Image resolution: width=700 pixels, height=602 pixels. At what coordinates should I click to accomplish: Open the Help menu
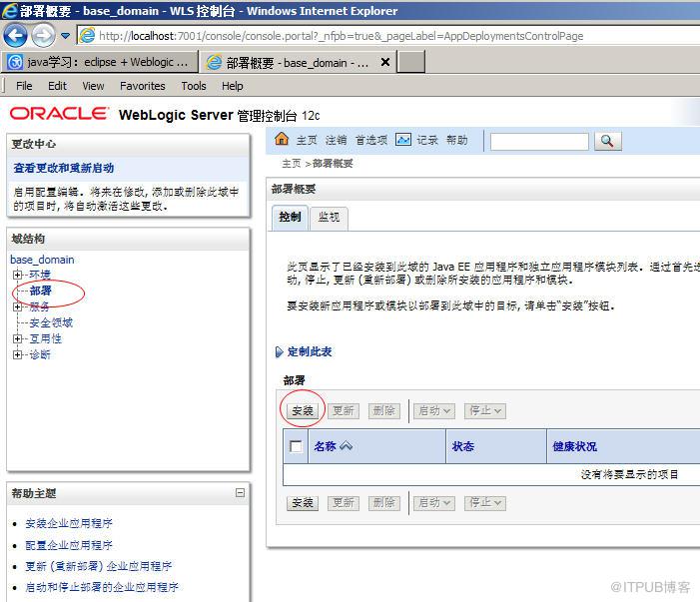coord(232,86)
